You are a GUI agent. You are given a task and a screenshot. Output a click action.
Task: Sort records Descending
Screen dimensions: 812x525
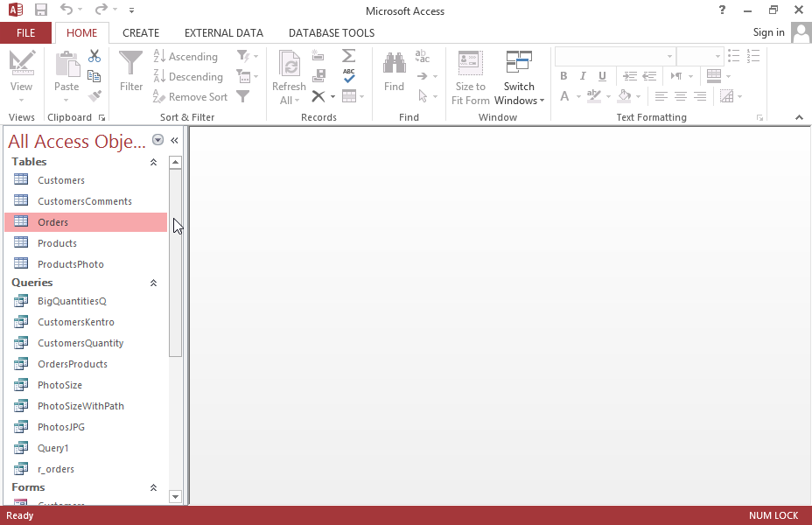188,77
